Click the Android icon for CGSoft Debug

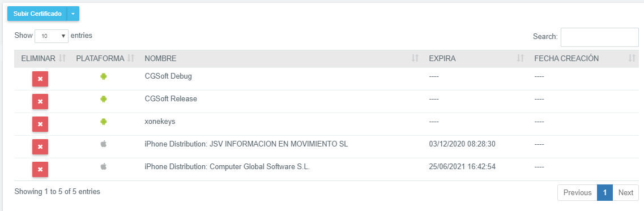point(104,76)
